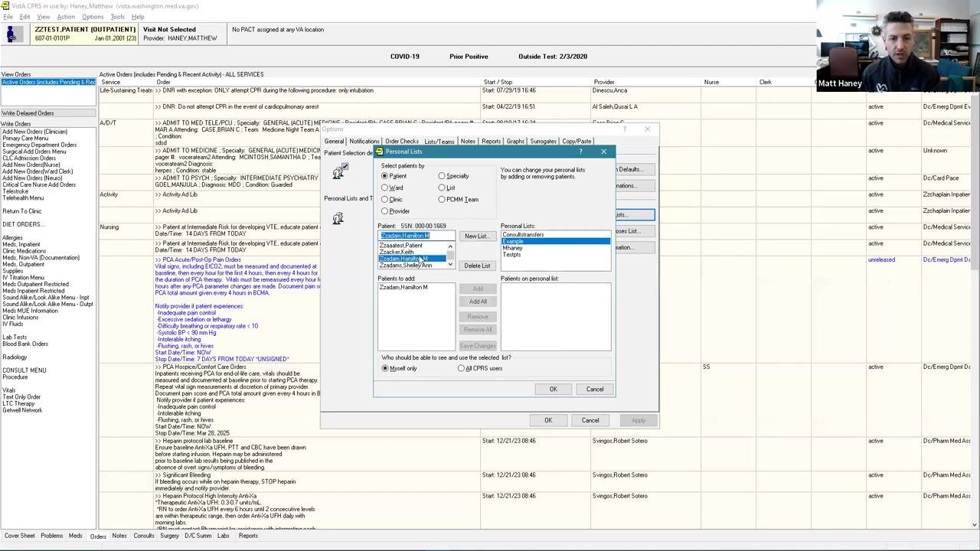980x551 pixels.
Task: Select the Example personal list
Action: pos(556,242)
